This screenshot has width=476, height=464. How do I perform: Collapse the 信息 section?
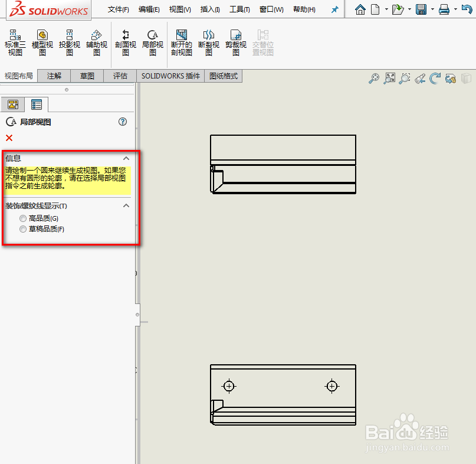126,158
